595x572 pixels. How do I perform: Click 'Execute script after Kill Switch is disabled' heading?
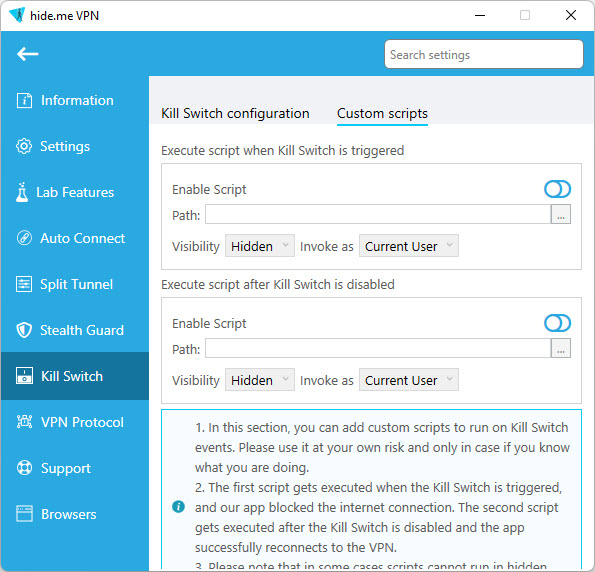[x=278, y=285]
